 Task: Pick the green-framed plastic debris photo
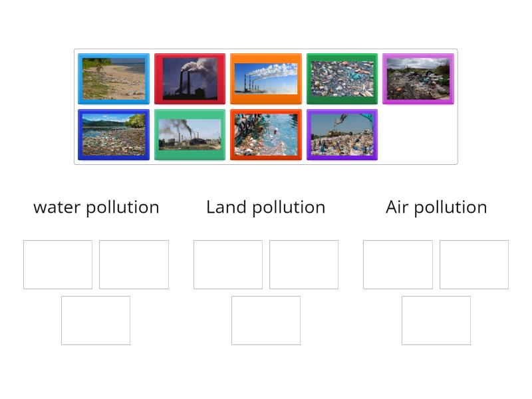click(342, 78)
